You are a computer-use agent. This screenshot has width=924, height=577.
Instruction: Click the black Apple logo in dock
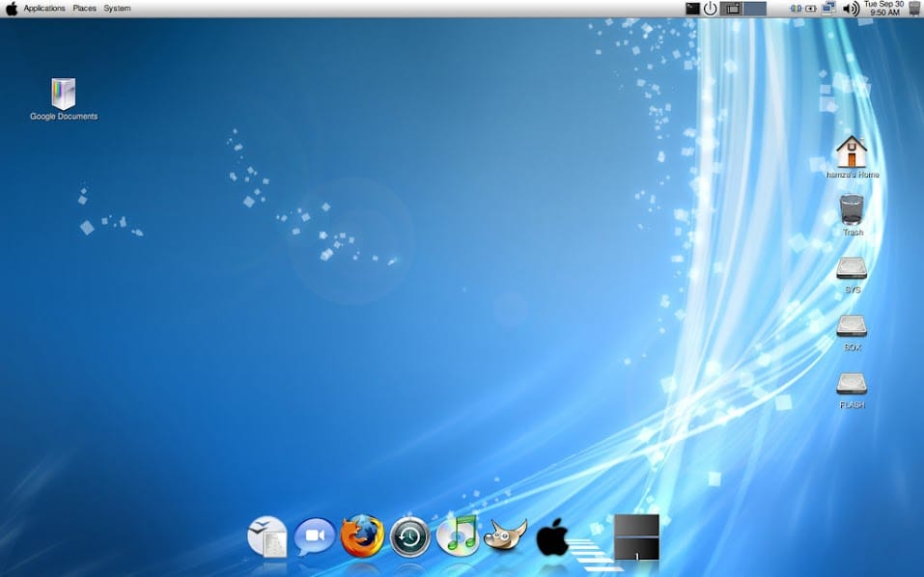click(552, 537)
